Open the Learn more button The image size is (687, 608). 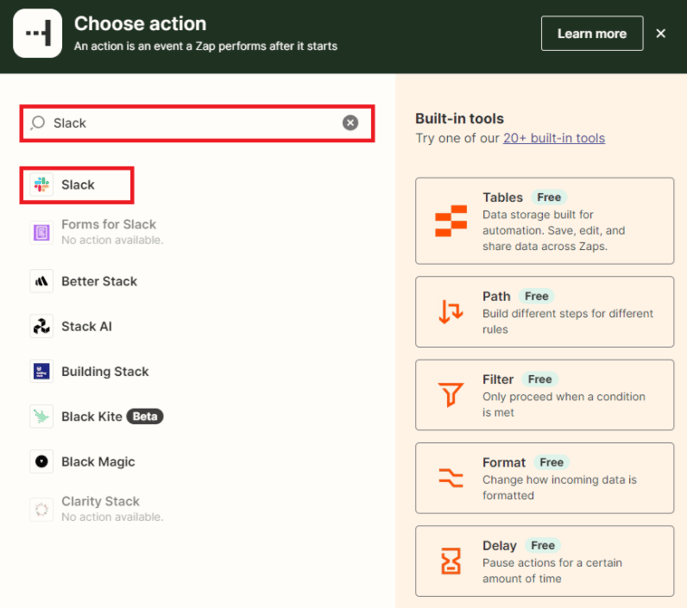point(592,33)
